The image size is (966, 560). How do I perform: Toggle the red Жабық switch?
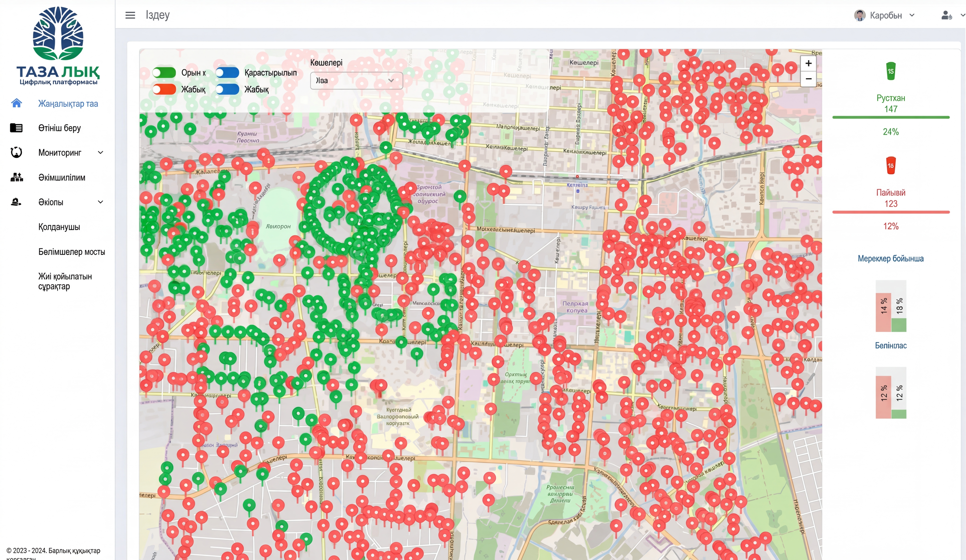point(164,89)
